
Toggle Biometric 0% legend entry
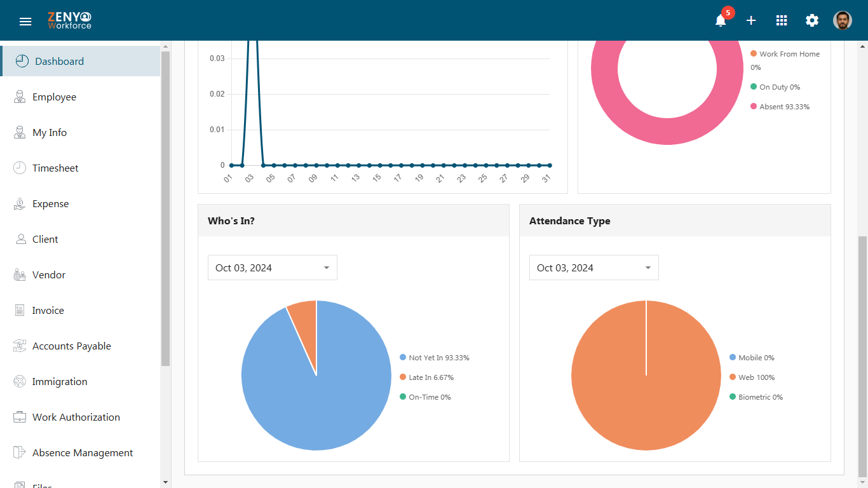756,397
